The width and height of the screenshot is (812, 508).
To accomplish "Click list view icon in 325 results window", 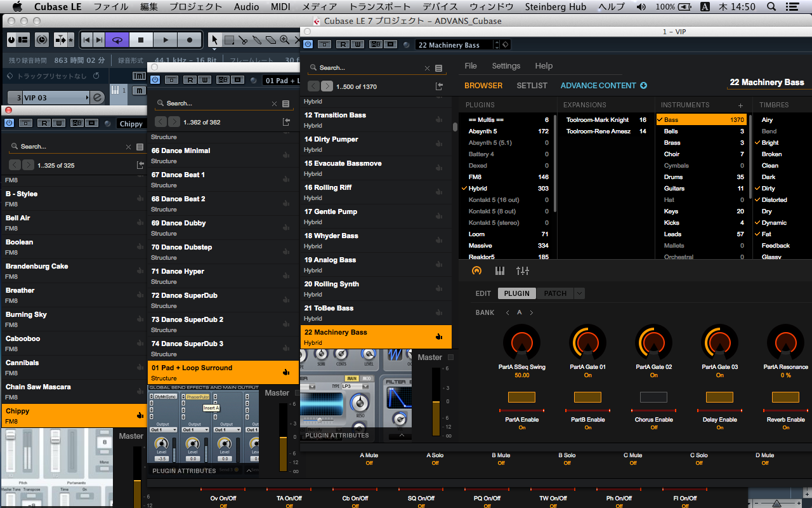I will [x=140, y=147].
